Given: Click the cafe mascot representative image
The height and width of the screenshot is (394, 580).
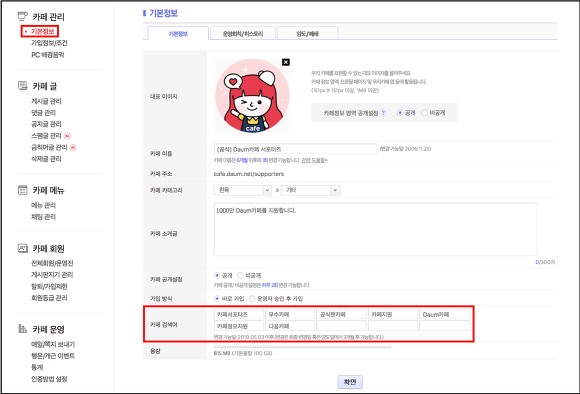Looking at the screenshot, I should (252, 95).
